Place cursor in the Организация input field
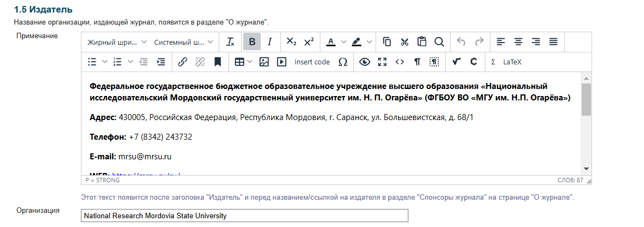Screen dimensions: 644x227 (x=245, y=216)
